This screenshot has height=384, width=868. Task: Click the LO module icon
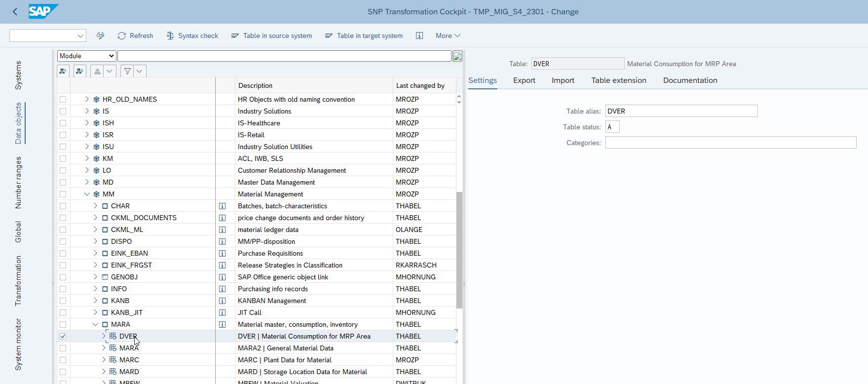[x=97, y=170]
